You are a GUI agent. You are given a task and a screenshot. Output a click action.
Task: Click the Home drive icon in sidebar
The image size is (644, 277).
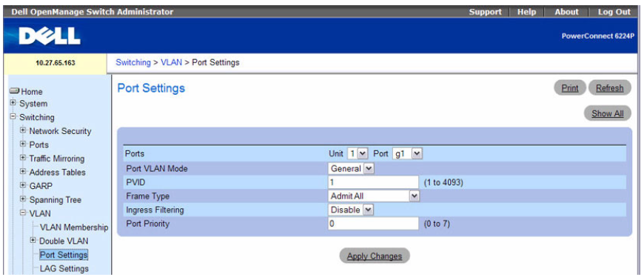pyautogui.click(x=15, y=91)
